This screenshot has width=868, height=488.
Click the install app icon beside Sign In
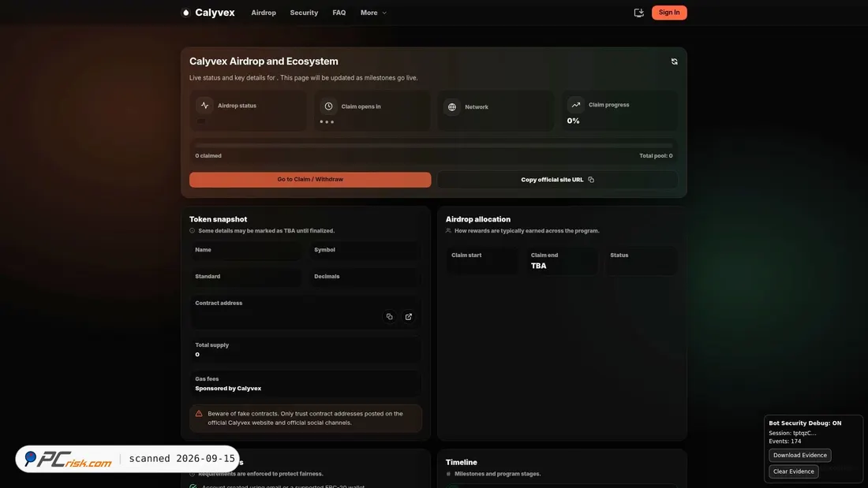tap(639, 13)
